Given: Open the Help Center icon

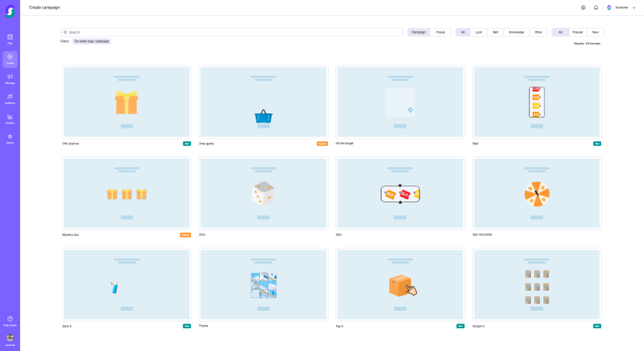Looking at the screenshot, I should click(x=10, y=320).
